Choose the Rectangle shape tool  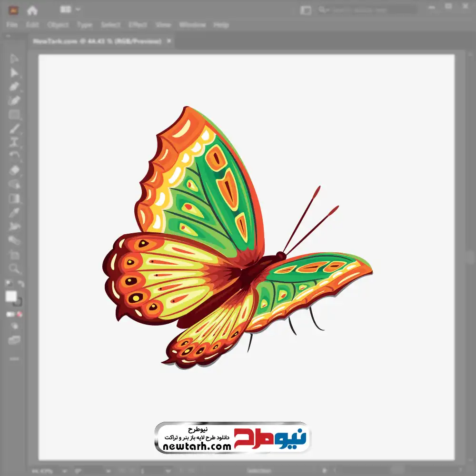14,115
